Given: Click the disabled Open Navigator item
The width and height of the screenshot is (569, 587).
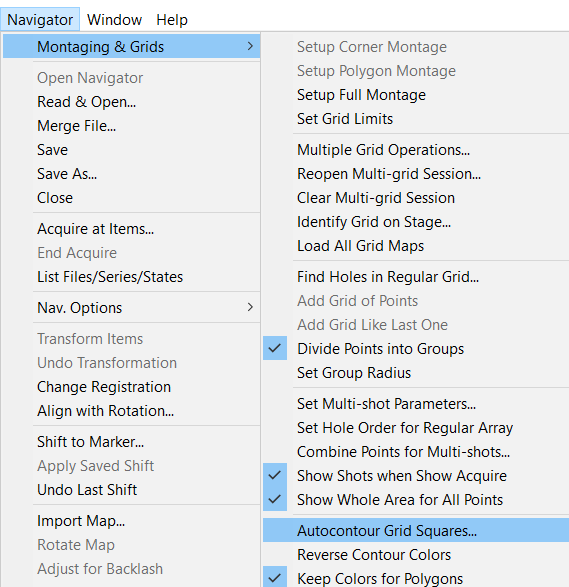Looking at the screenshot, I should click(131, 78).
